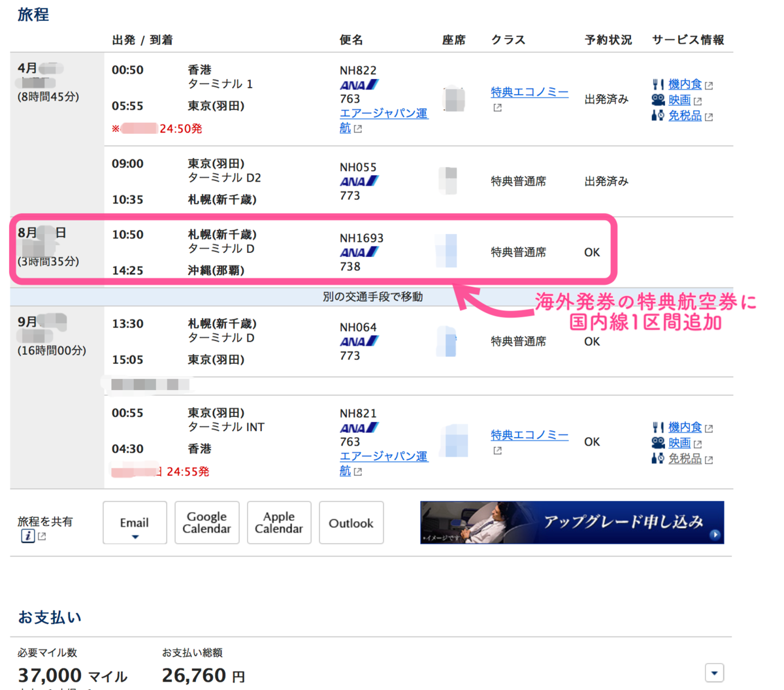Click external-link icon after NH821 免税品
Viewport: 784px width, 690px height.
point(709,460)
